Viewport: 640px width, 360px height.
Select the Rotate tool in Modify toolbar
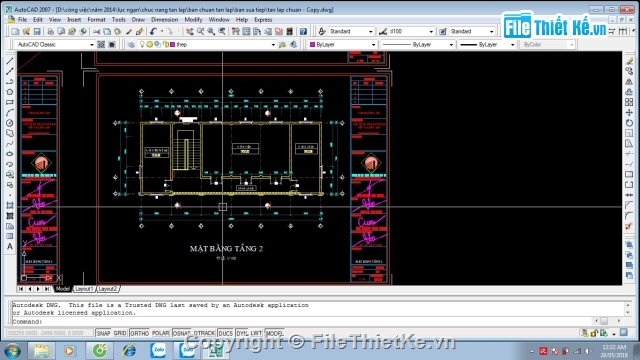click(x=629, y=123)
